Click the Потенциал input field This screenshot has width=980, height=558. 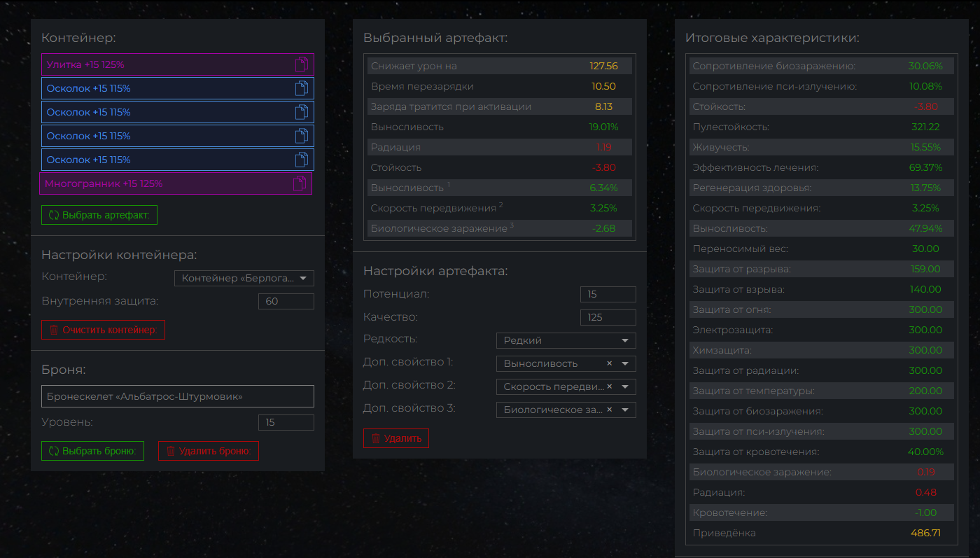click(608, 295)
